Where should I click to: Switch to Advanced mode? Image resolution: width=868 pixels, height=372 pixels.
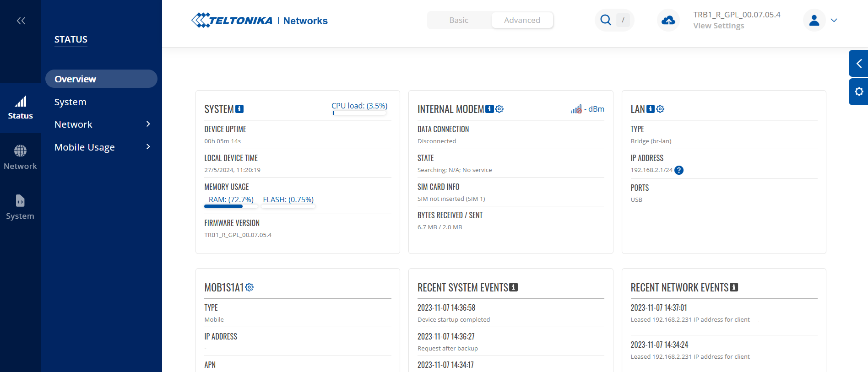click(x=522, y=20)
